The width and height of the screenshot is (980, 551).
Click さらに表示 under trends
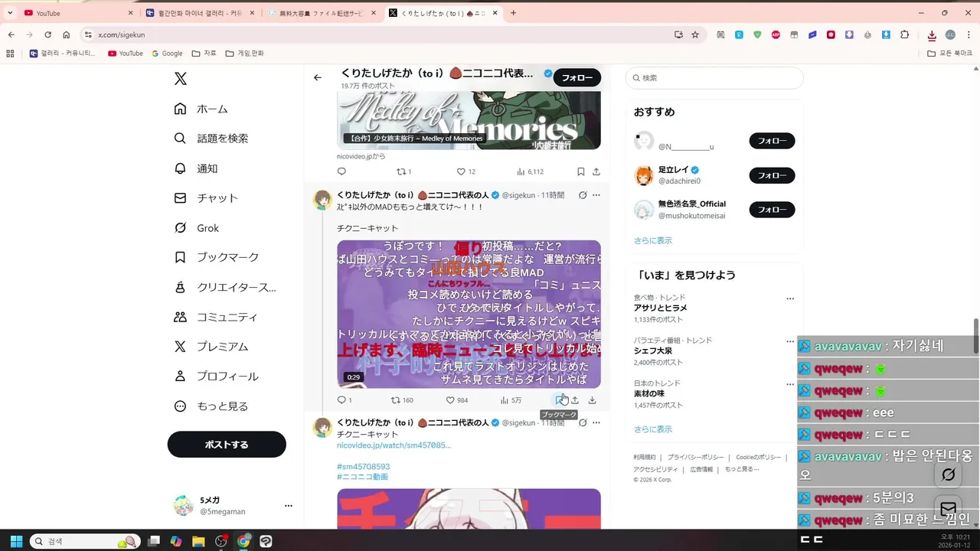[653, 429]
